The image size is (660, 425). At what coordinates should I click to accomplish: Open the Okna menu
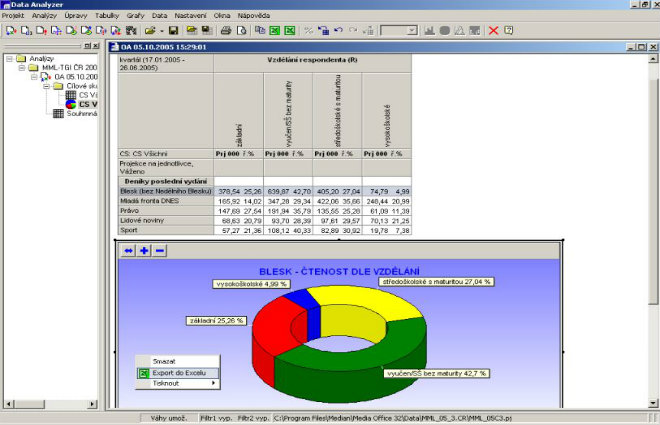coord(222,16)
